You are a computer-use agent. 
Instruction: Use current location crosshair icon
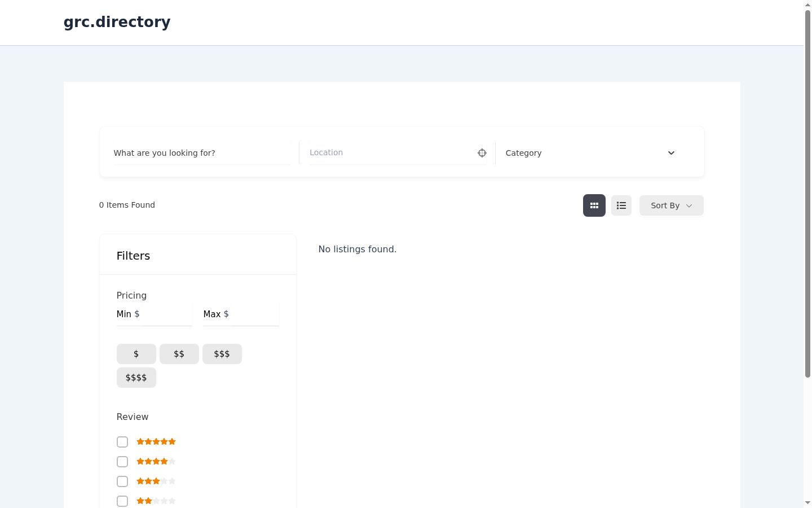pos(482,153)
